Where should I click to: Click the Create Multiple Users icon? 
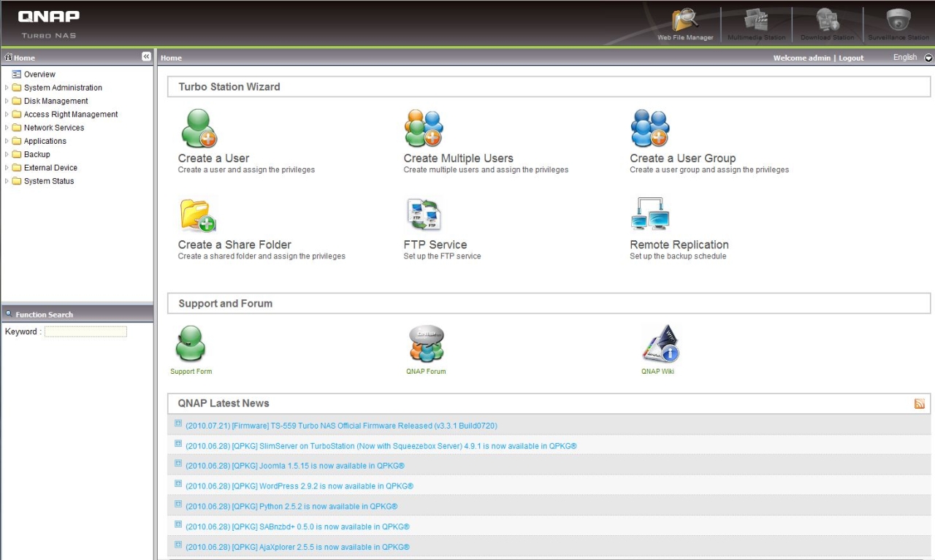coord(424,129)
